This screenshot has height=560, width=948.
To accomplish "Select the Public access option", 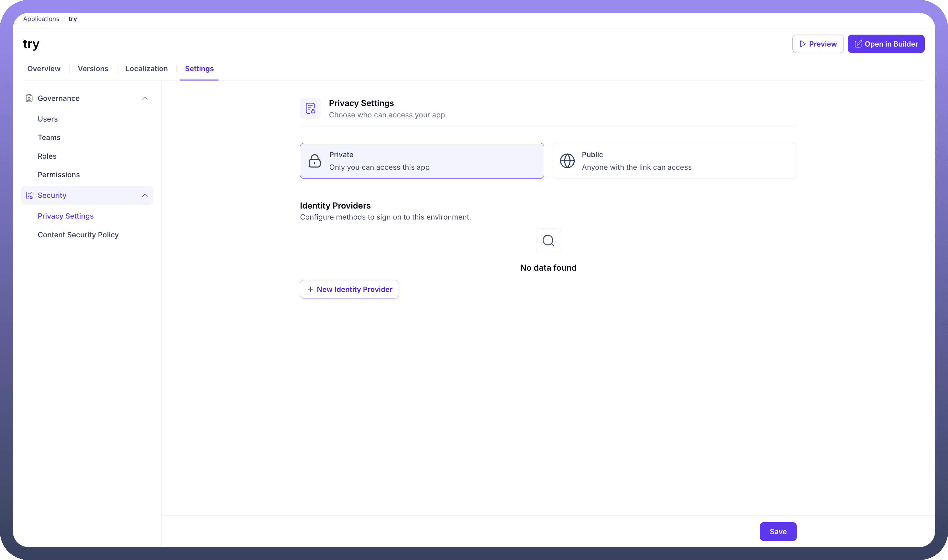I will click(x=674, y=161).
